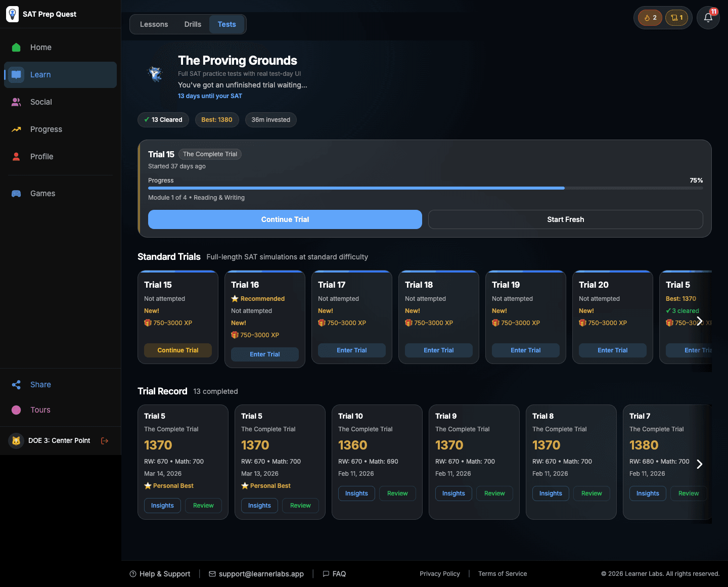This screenshot has height=587, width=728.
Task: Log out with the orange logout arrow icon
Action: pyautogui.click(x=105, y=440)
